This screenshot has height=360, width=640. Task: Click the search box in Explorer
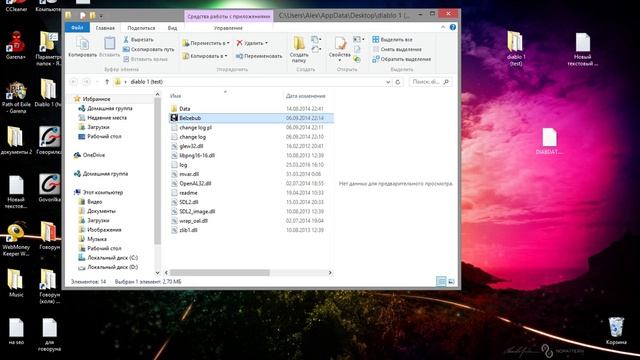431,82
